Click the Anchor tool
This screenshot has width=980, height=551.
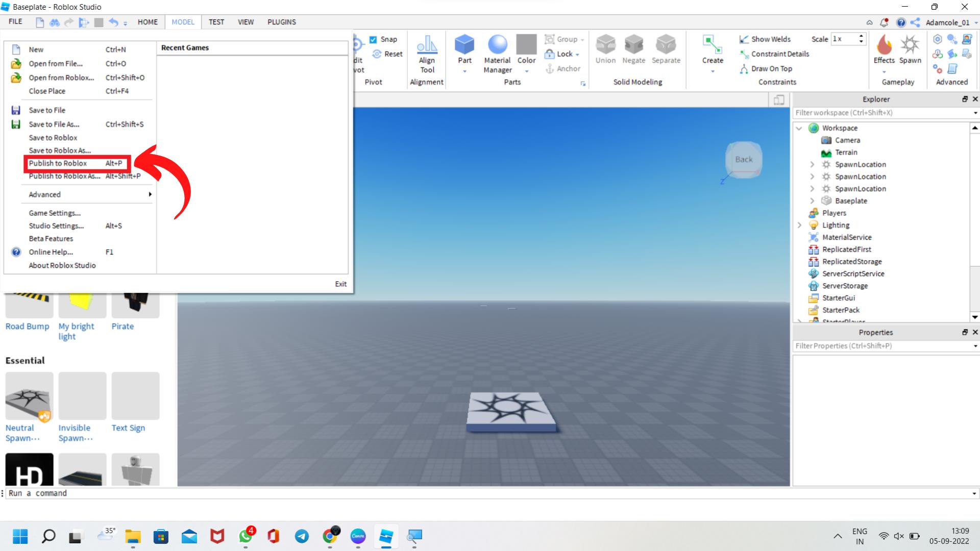click(x=563, y=68)
